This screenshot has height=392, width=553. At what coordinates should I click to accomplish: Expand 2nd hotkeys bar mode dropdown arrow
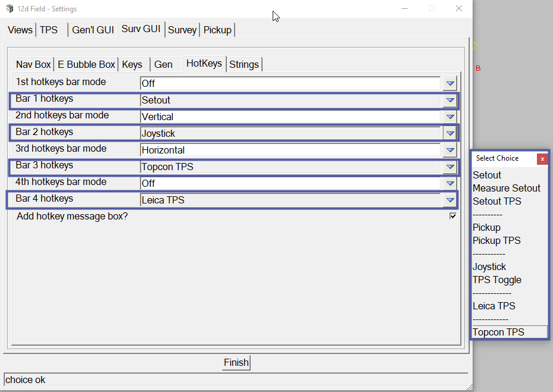click(450, 117)
